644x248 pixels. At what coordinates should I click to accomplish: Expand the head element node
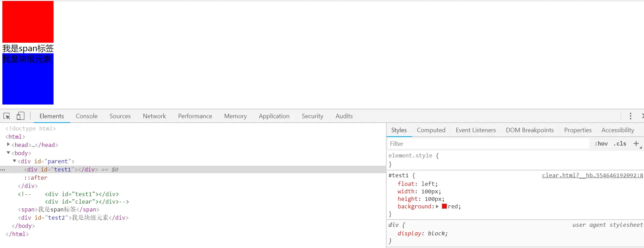tap(9, 144)
